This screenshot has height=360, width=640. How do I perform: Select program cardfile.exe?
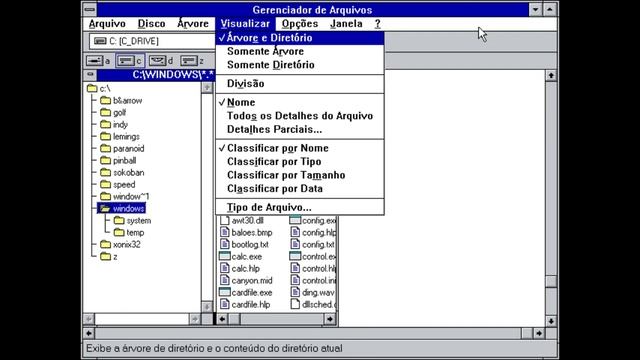pyautogui.click(x=246, y=293)
